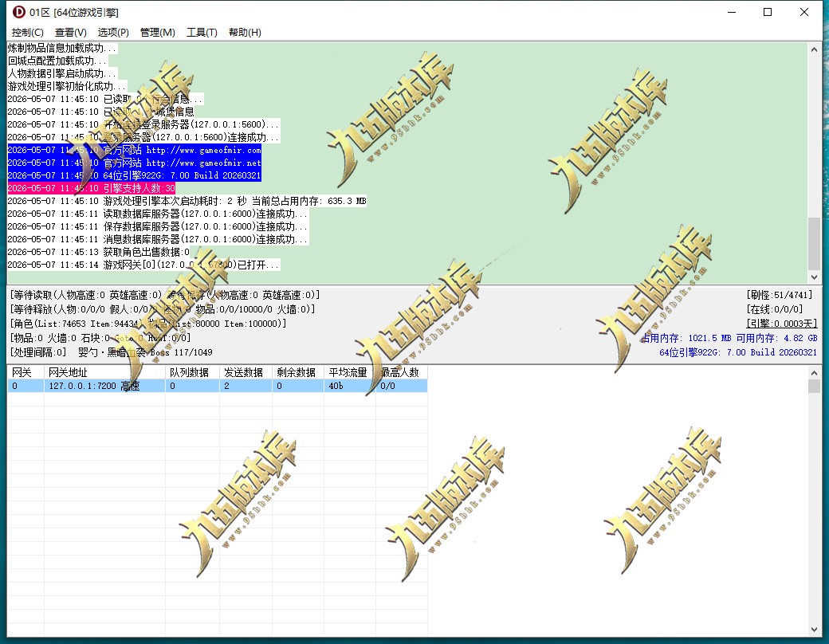Image resolution: width=829 pixels, height=644 pixels.
Task: Click the 发送数据 column header
Action: click(x=246, y=372)
